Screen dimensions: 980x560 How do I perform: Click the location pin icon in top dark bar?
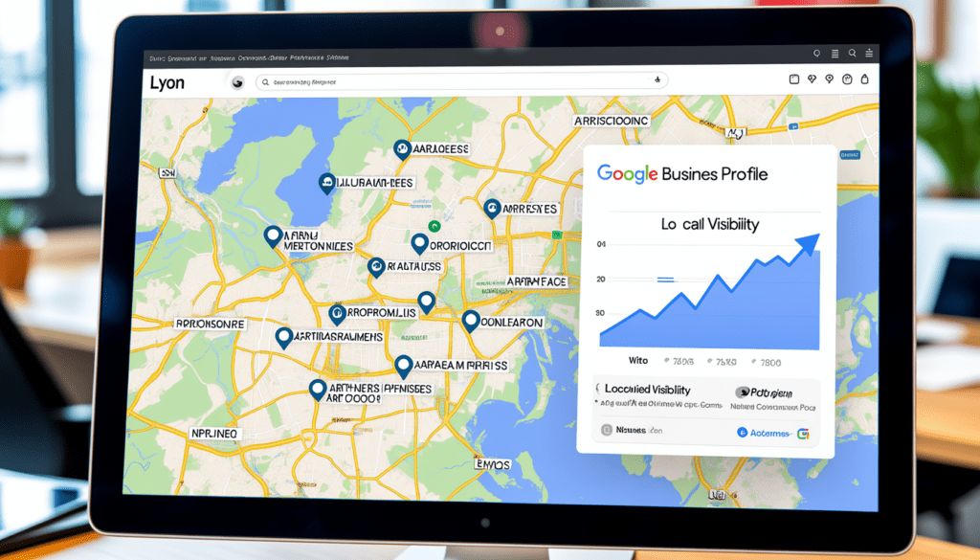[x=816, y=54]
